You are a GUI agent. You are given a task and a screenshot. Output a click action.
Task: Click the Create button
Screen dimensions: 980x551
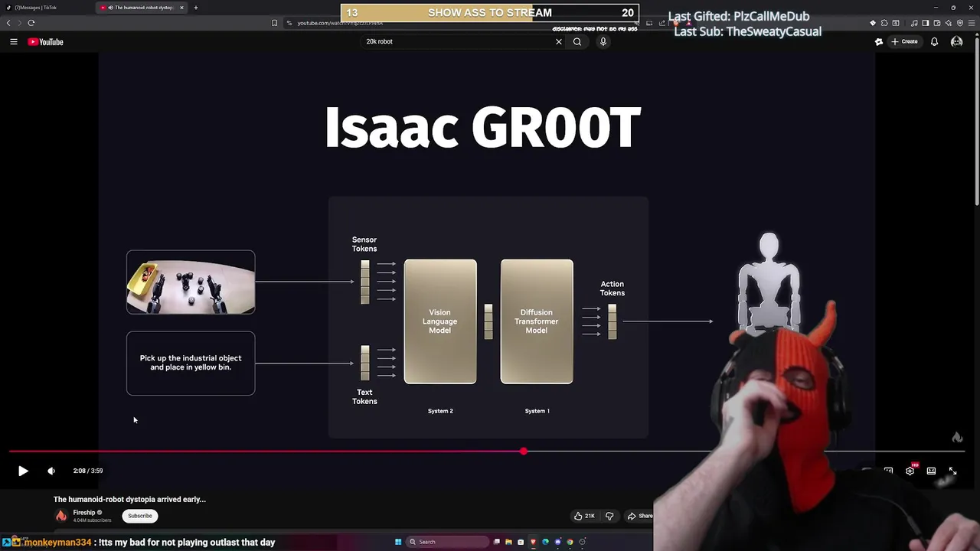(x=904, y=41)
